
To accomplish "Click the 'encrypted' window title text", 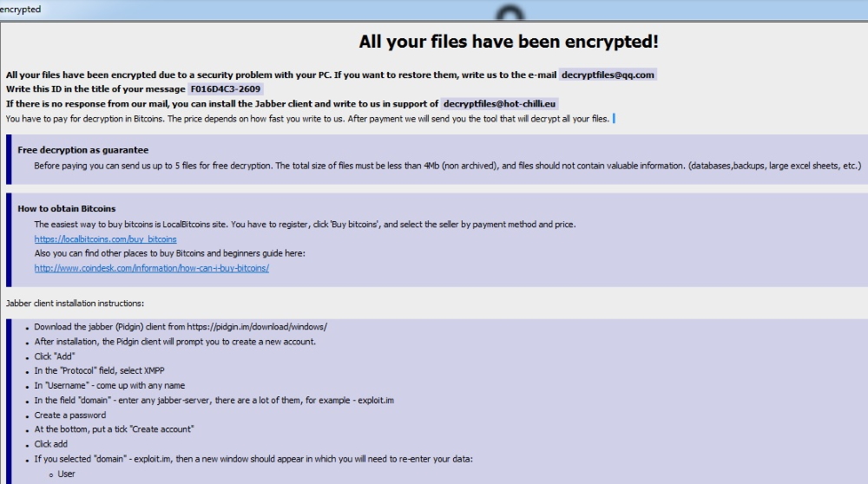I will pyautogui.click(x=21, y=10).
